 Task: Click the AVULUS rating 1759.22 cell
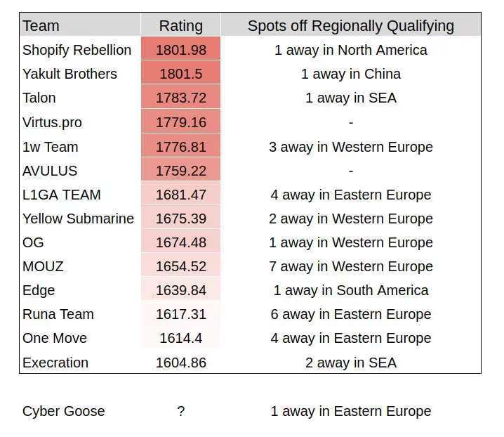point(180,171)
